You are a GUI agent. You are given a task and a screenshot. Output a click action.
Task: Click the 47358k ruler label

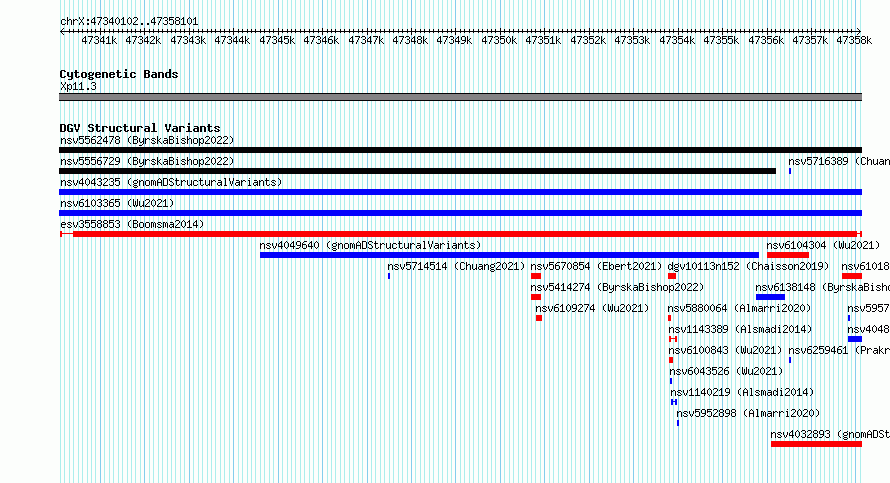pyautogui.click(x=854, y=40)
